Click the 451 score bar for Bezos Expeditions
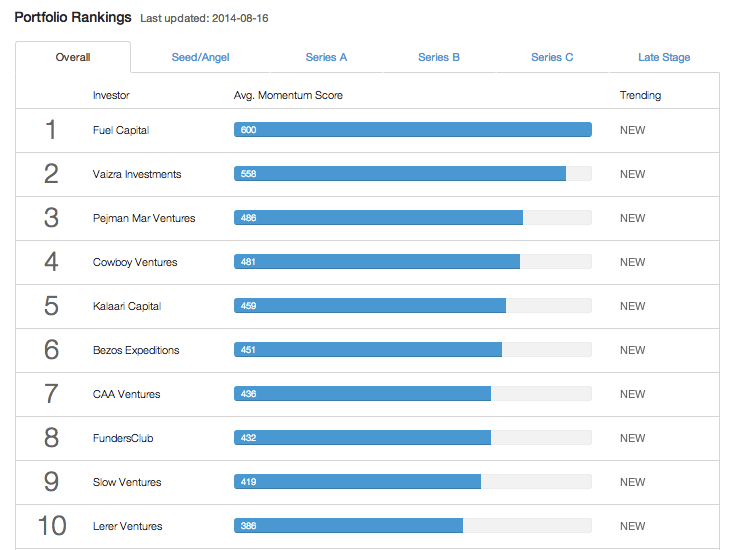 pos(368,349)
